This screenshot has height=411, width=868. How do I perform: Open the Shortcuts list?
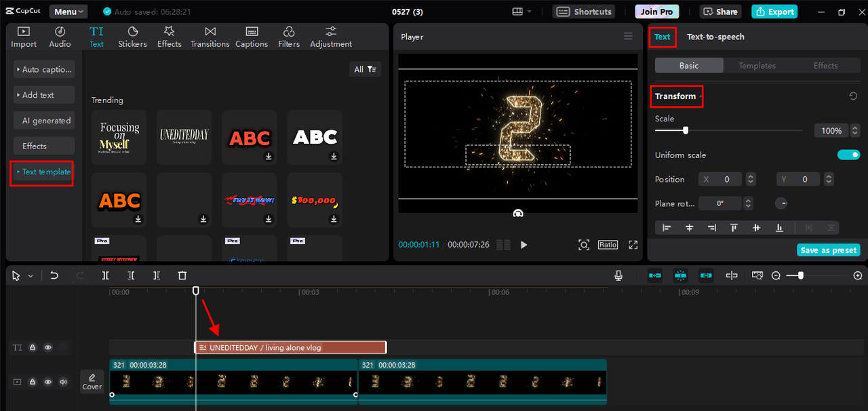point(585,12)
